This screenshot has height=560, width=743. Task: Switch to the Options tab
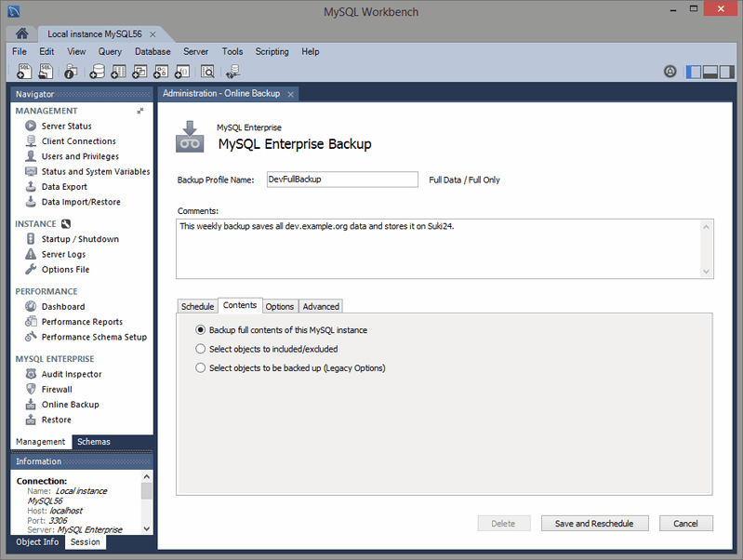coord(280,306)
